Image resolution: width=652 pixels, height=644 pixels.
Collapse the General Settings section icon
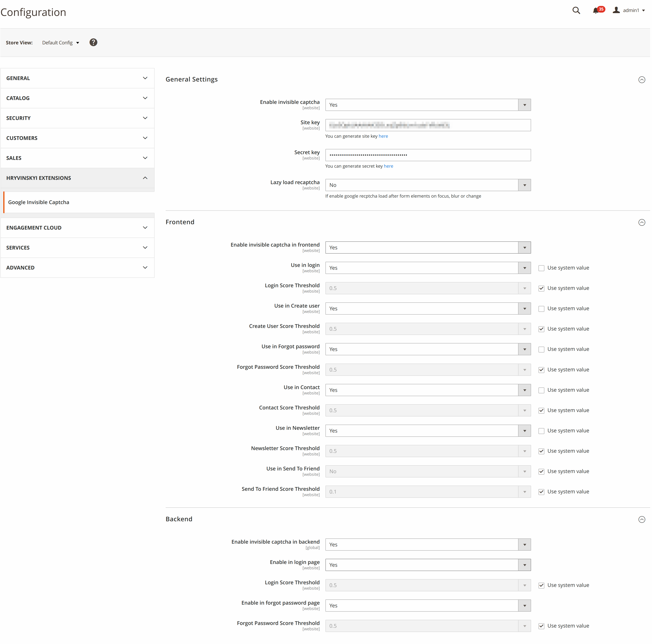[x=641, y=80]
